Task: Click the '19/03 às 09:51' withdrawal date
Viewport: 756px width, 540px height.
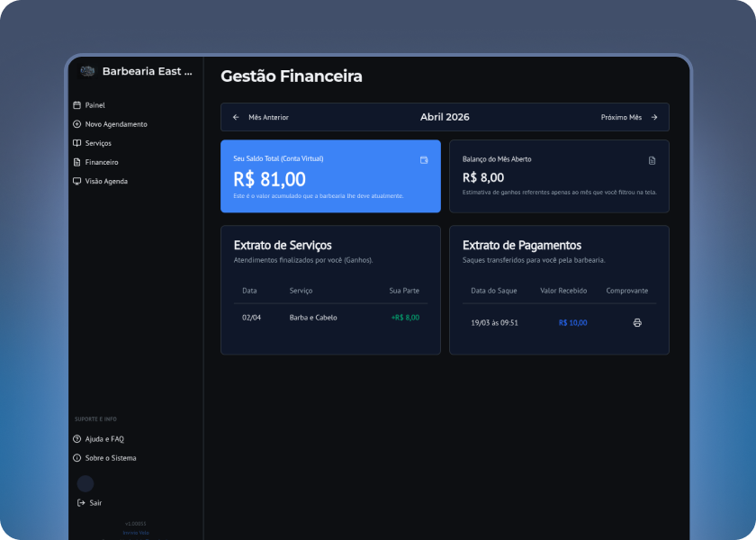Action: coord(494,323)
